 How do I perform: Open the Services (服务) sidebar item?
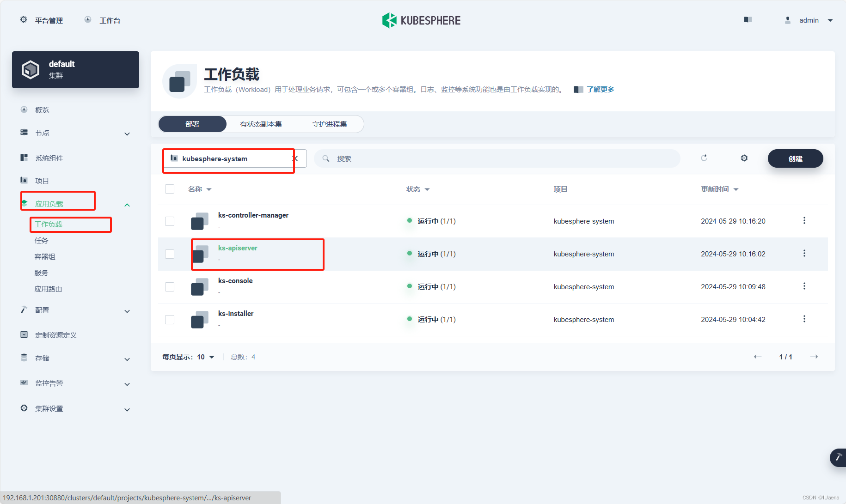pos(41,273)
